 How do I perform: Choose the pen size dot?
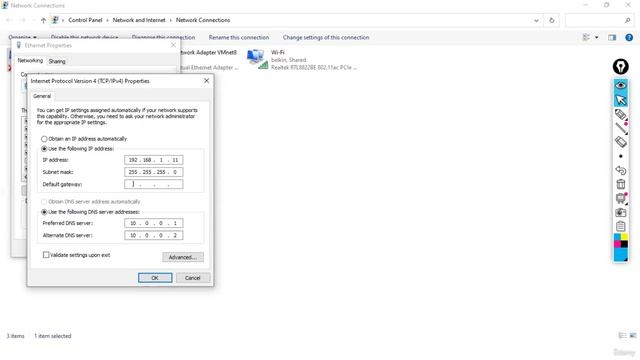click(621, 156)
